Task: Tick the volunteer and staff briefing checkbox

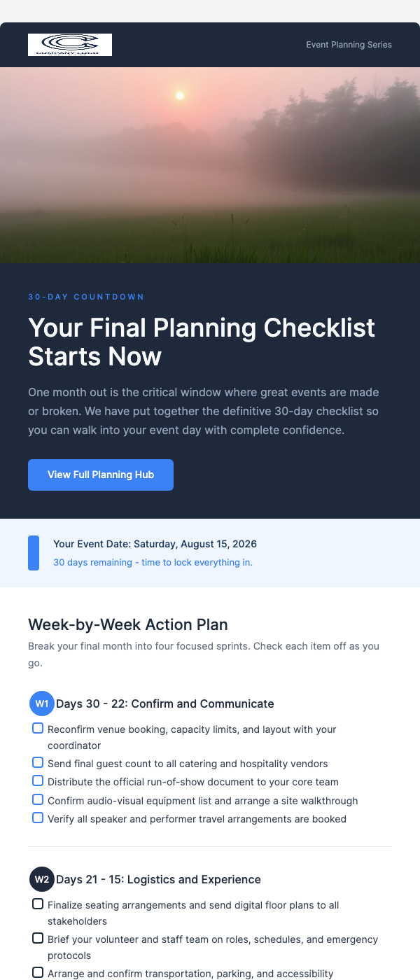Action: click(x=38, y=938)
